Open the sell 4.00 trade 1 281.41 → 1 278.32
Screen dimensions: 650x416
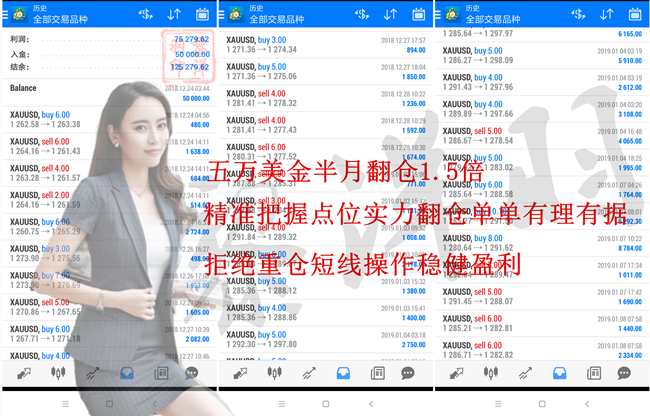tap(326, 98)
